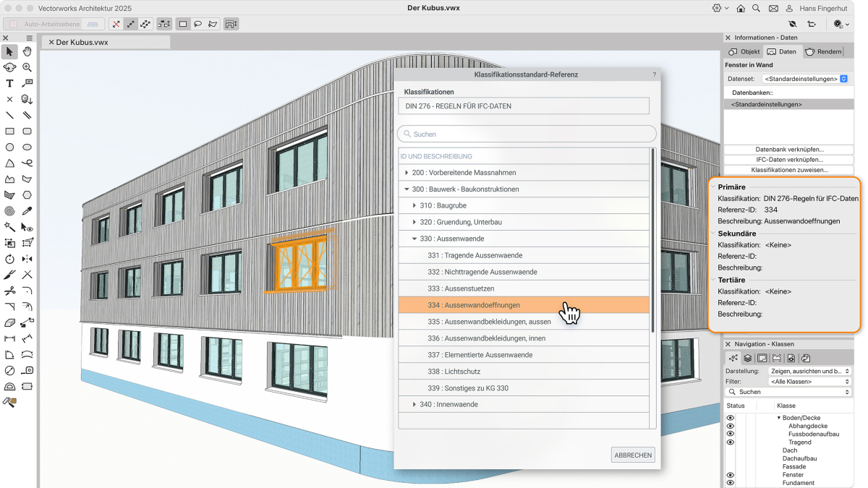Click Datenbank verknüpfen... button
This screenshot has height=488, width=868.
(789, 149)
